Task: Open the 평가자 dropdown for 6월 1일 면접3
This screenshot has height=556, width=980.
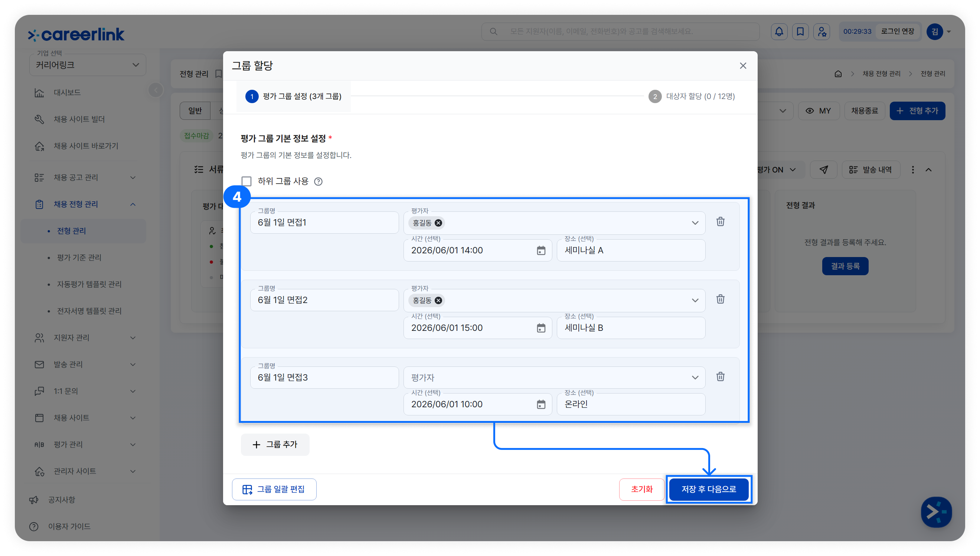Action: [x=554, y=378]
